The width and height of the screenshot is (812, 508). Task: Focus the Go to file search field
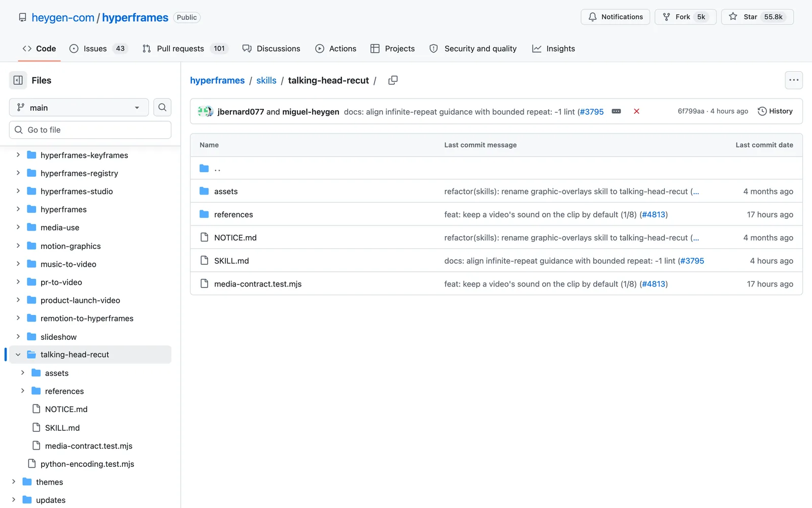[x=90, y=130]
